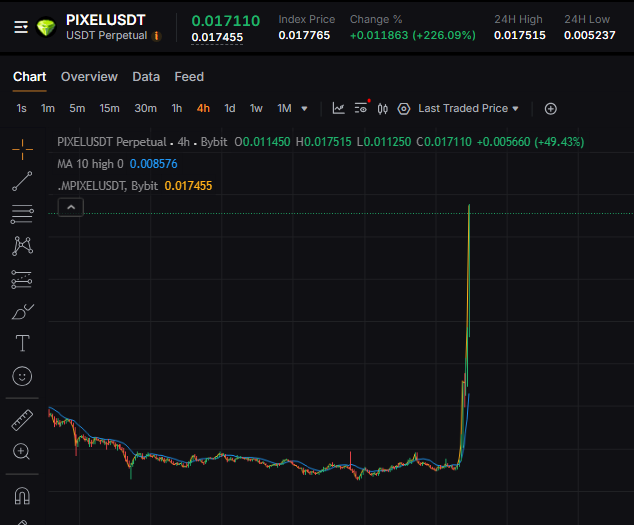This screenshot has height=525, width=634.
Task: Open the hamburger menu next to PIXELUSDT
Action: 21,28
